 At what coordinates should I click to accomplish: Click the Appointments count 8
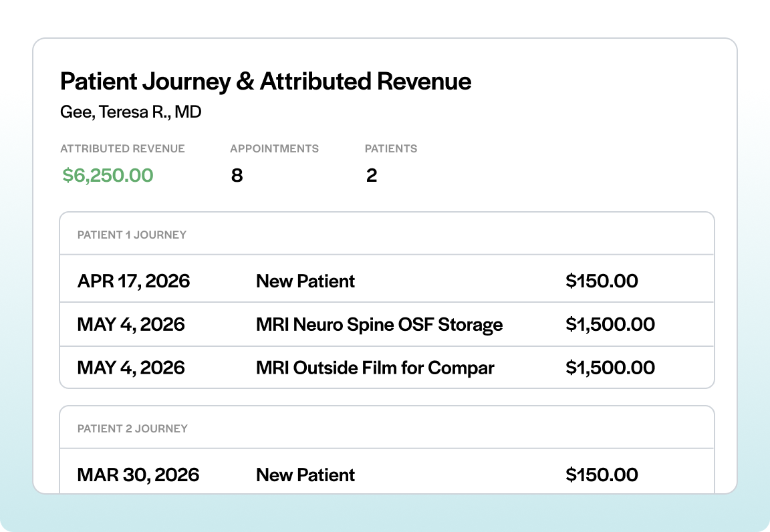[237, 175]
